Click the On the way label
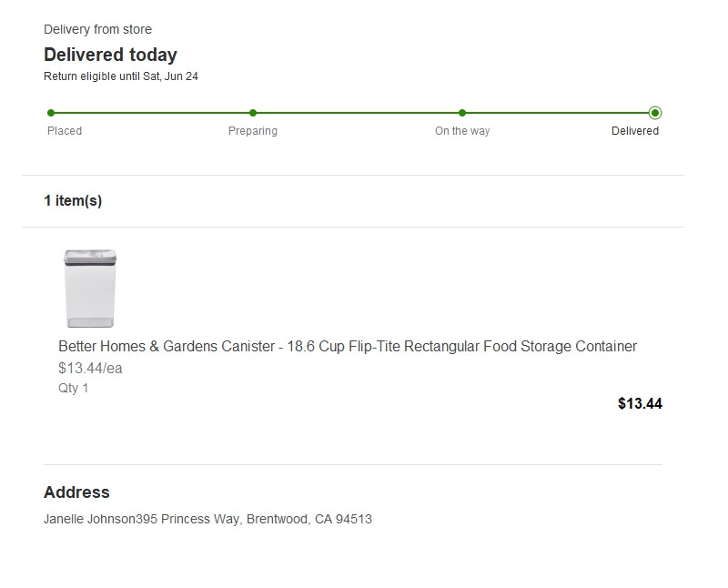The image size is (728, 588). (462, 131)
